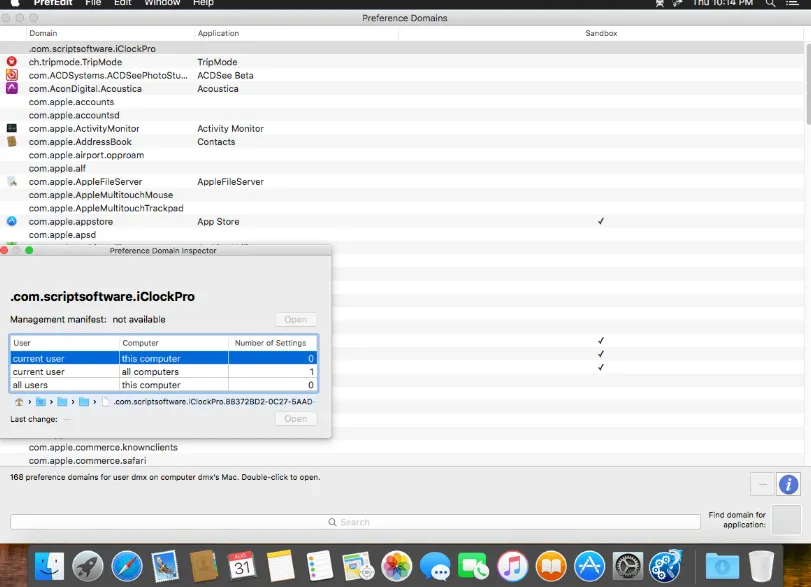Open Finder from the Dock

click(49, 566)
